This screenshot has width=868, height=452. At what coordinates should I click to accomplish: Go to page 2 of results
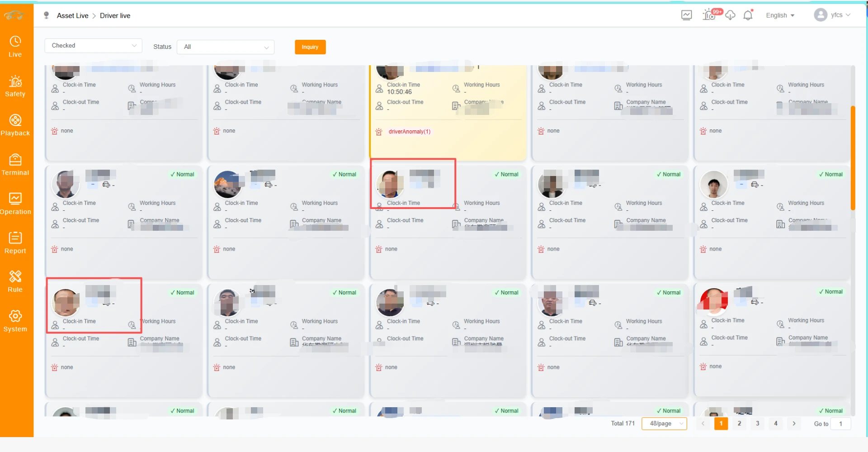[x=739, y=423]
